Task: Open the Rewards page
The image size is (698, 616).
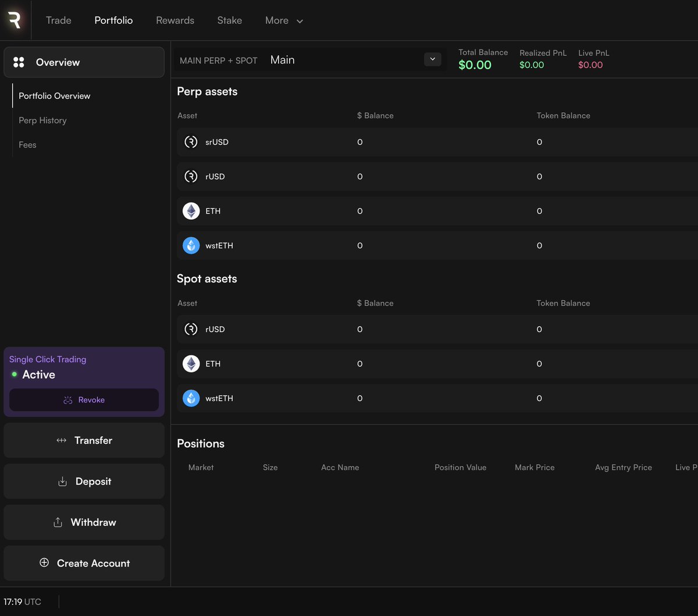Action: click(174, 20)
